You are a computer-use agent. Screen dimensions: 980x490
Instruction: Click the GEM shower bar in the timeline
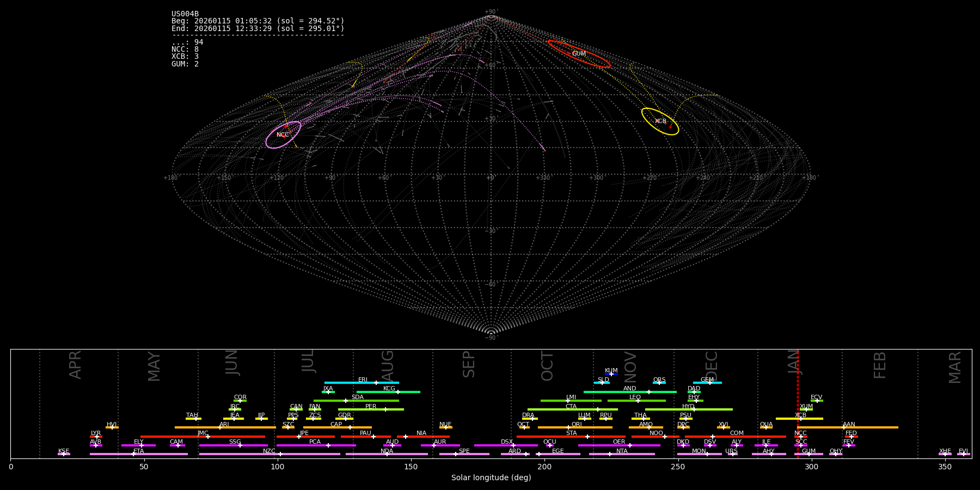(x=707, y=383)
